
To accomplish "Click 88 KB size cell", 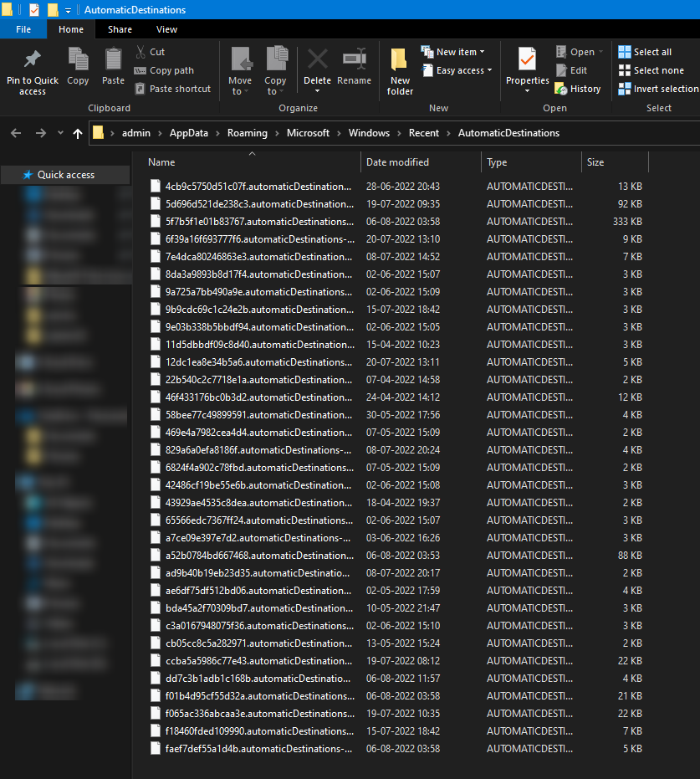I will pos(630,556).
